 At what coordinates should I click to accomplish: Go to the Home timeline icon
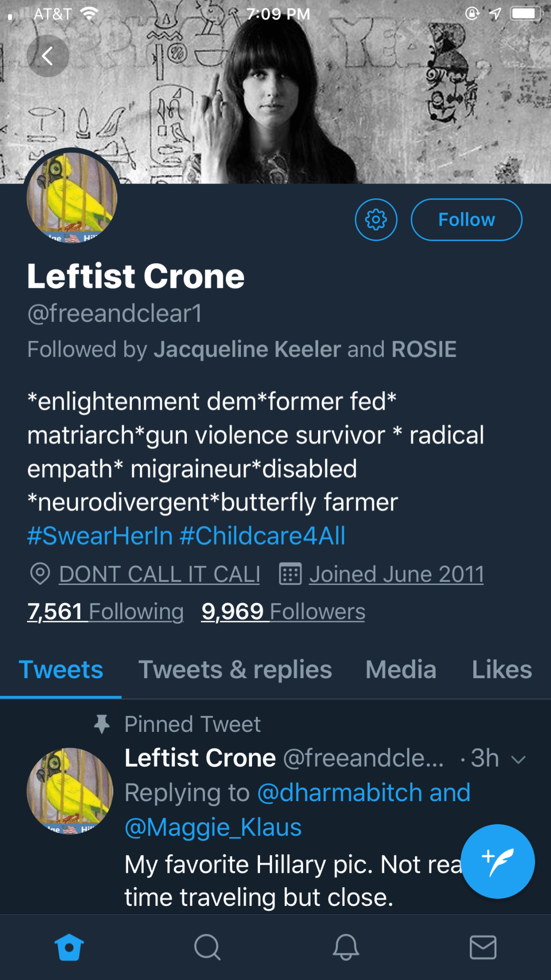click(69, 947)
